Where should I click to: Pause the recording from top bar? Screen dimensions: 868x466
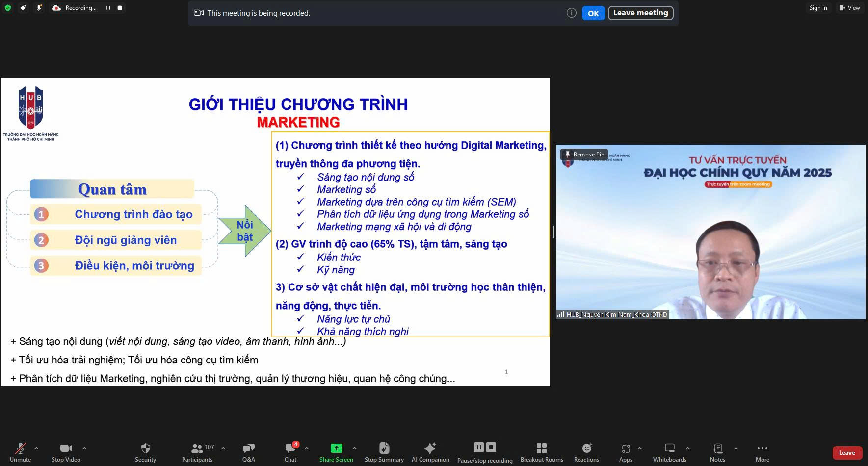pyautogui.click(x=107, y=8)
